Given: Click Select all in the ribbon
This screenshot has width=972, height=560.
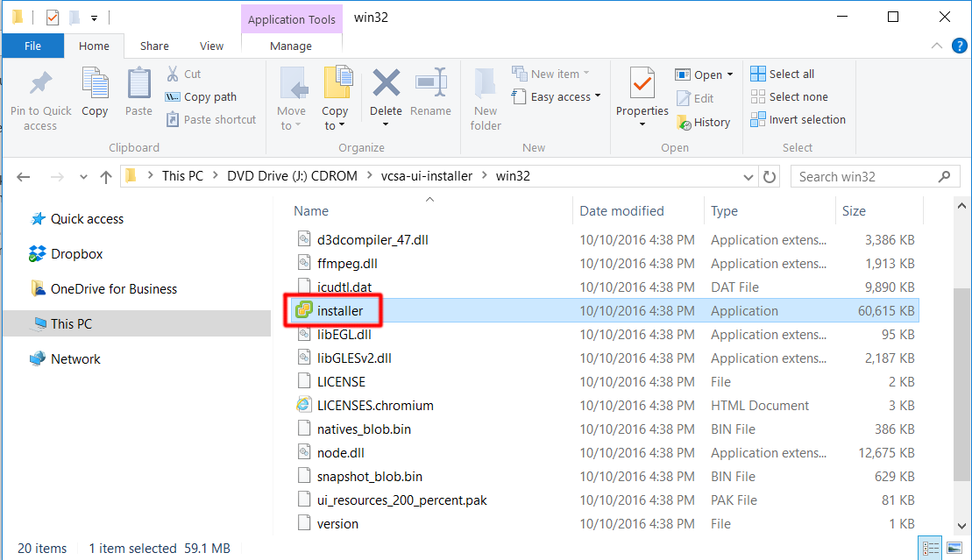Looking at the screenshot, I should point(783,74).
